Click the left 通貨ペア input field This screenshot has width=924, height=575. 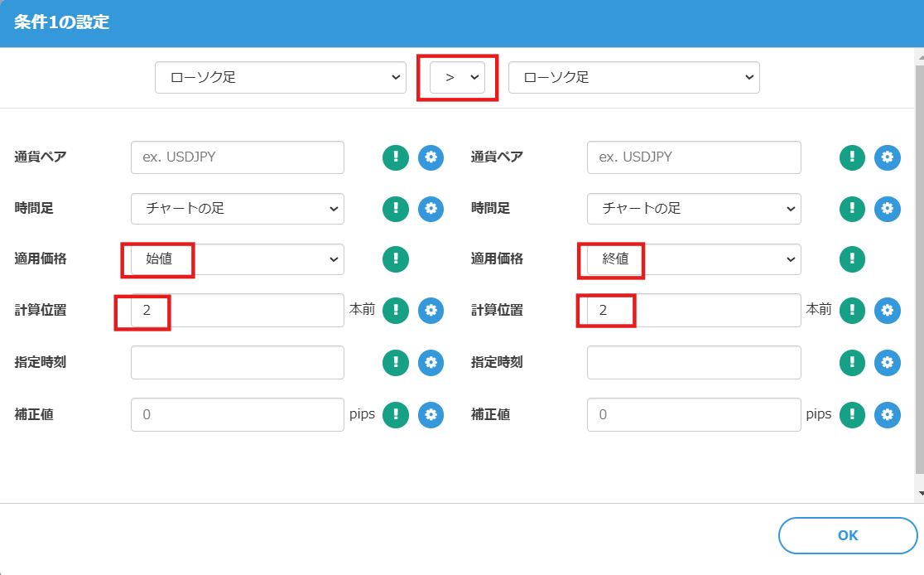pyautogui.click(x=237, y=157)
